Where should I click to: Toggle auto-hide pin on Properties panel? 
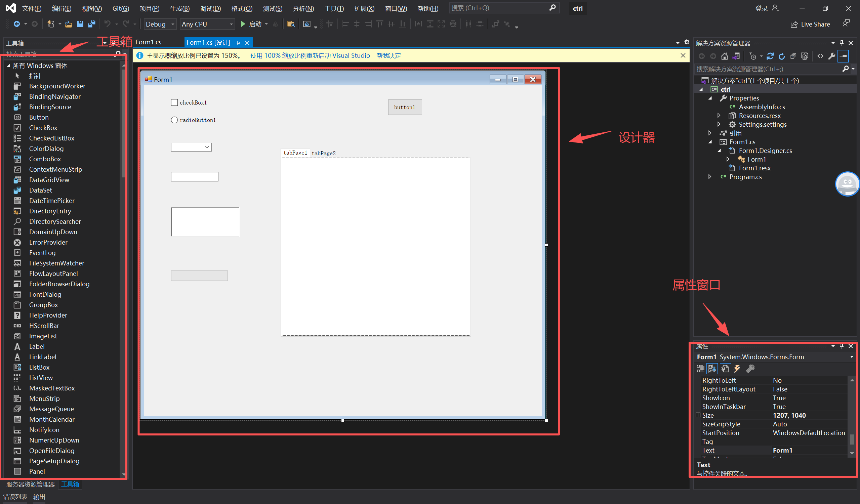coord(842,346)
